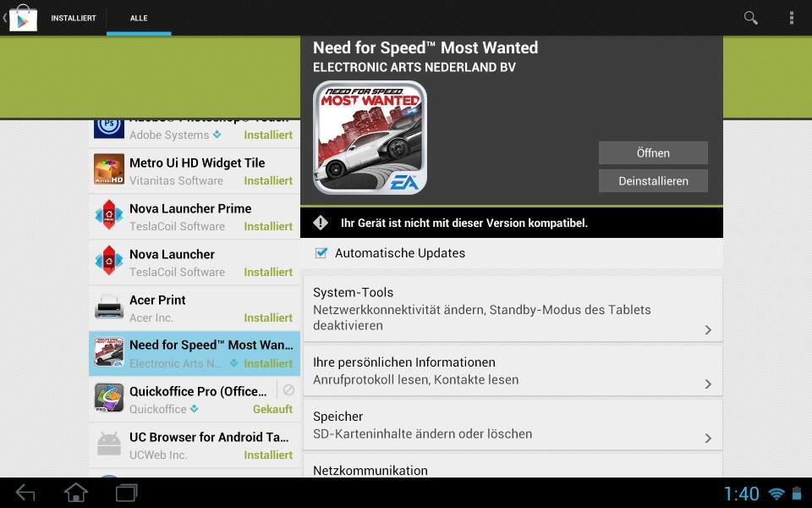Tap the Öffnen button
This screenshot has width=812, height=508.
653,153
